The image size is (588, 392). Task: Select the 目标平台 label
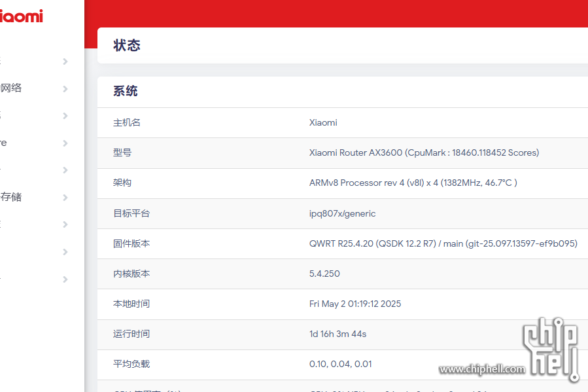tap(131, 213)
